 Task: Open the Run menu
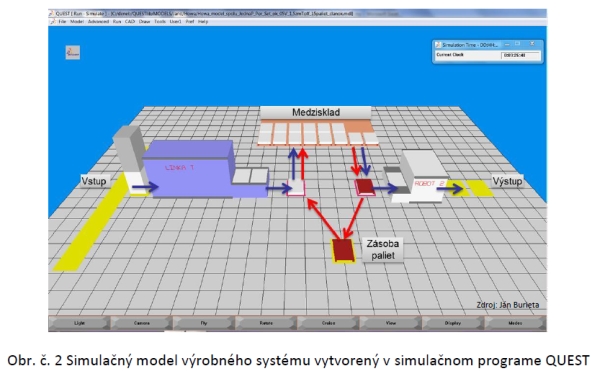[117, 22]
